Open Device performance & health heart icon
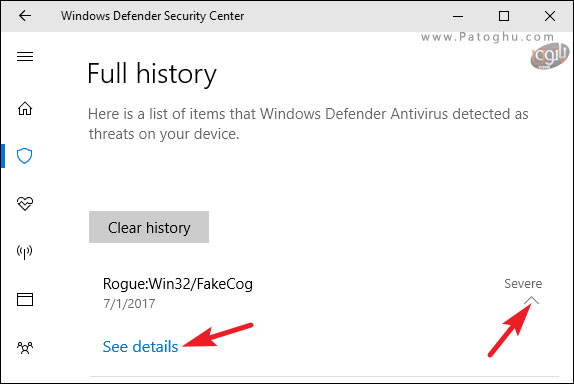This screenshot has height=384, width=574. [x=25, y=204]
